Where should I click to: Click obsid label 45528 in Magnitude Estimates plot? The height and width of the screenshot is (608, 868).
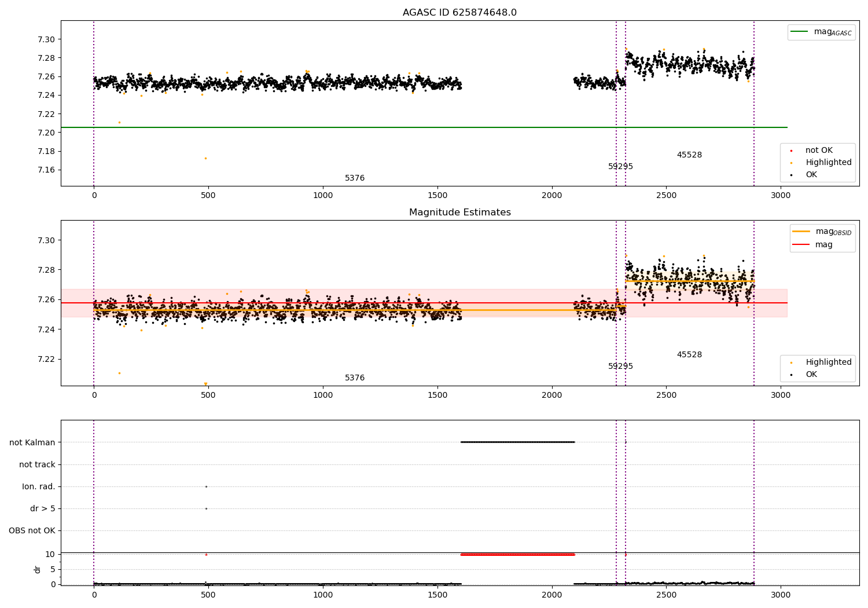(x=689, y=355)
